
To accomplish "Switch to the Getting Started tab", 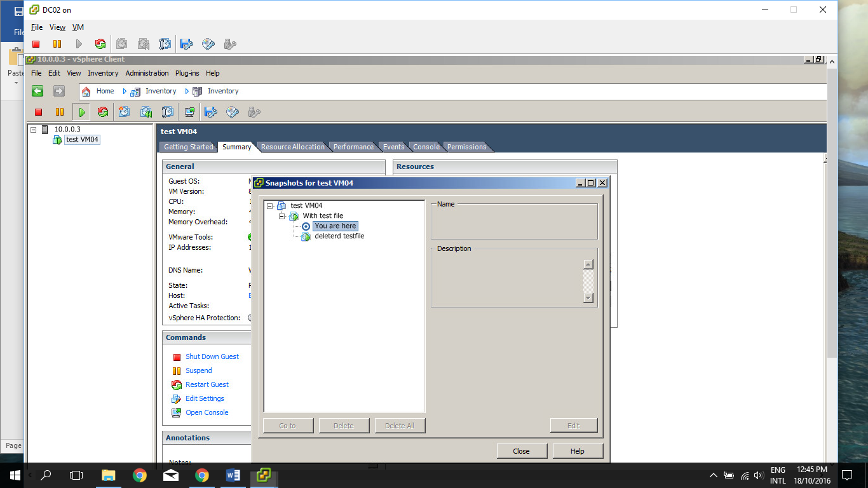I will click(189, 147).
